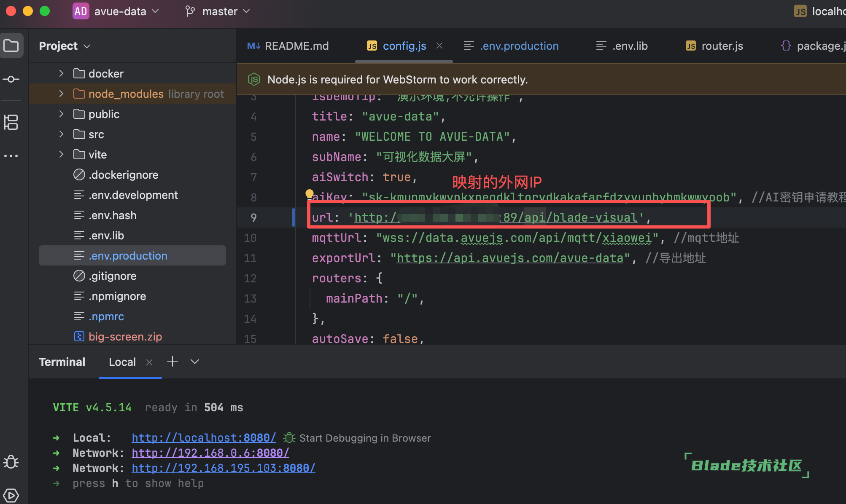Switch to the .env.production editor tab
846x504 pixels.
(519, 46)
